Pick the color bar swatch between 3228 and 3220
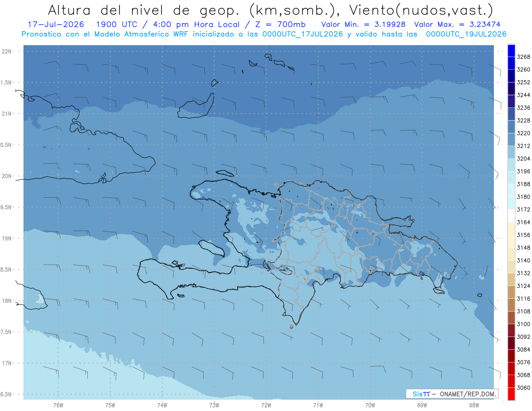The width and height of the screenshot is (532, 411). (511, 127)
